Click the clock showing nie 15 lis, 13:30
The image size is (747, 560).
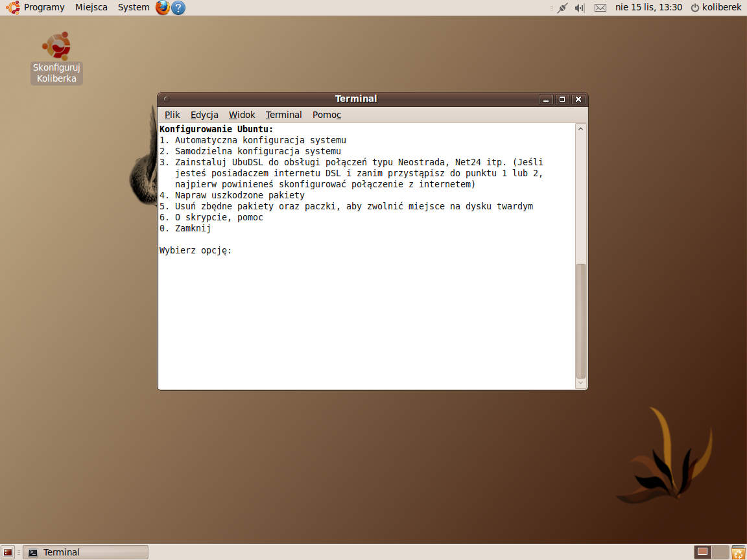click(649, 8)
